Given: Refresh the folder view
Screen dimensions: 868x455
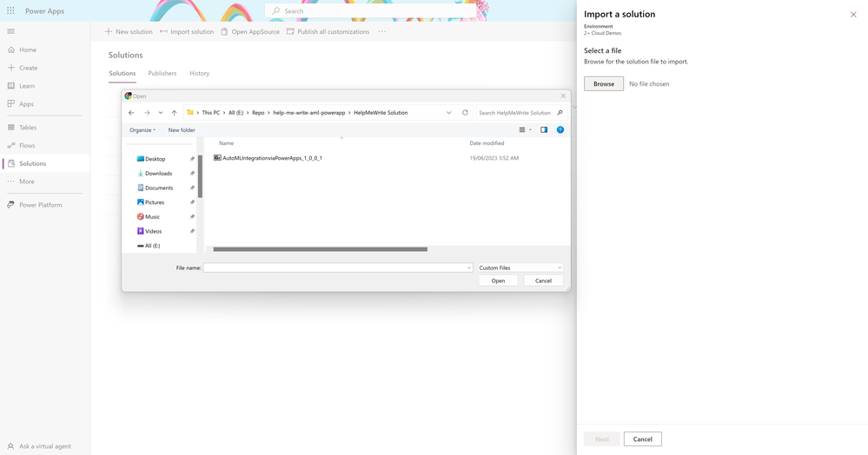Looking at the screenshot, I should (x=465, y=112).
